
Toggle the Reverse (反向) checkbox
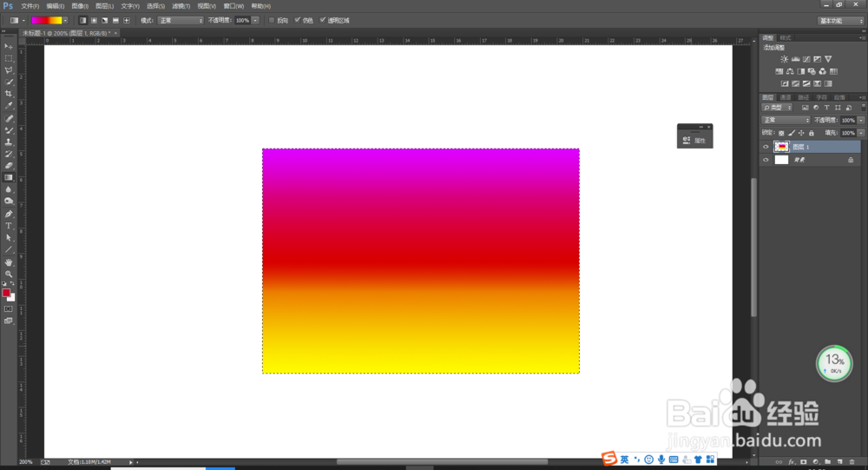[x=271, y=21]
